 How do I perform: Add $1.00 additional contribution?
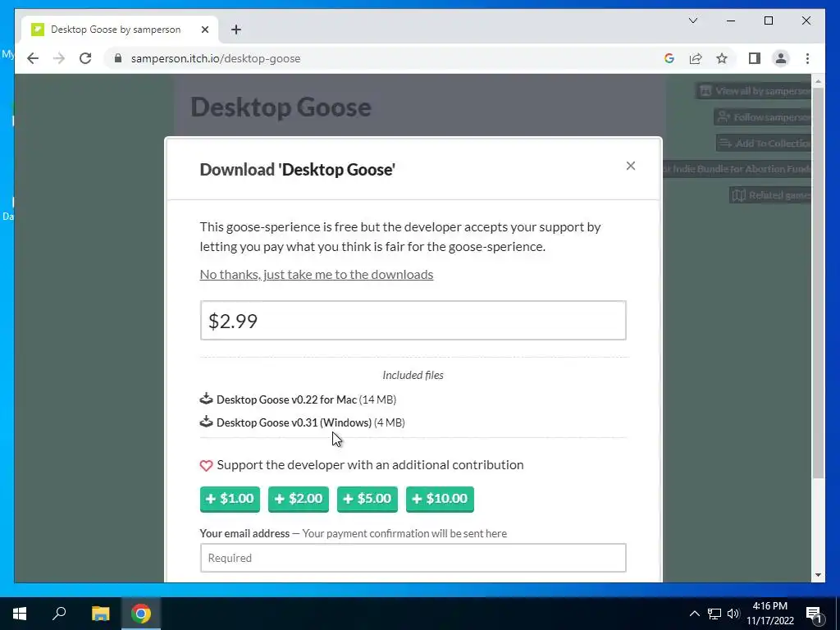[x=230, y=499]
